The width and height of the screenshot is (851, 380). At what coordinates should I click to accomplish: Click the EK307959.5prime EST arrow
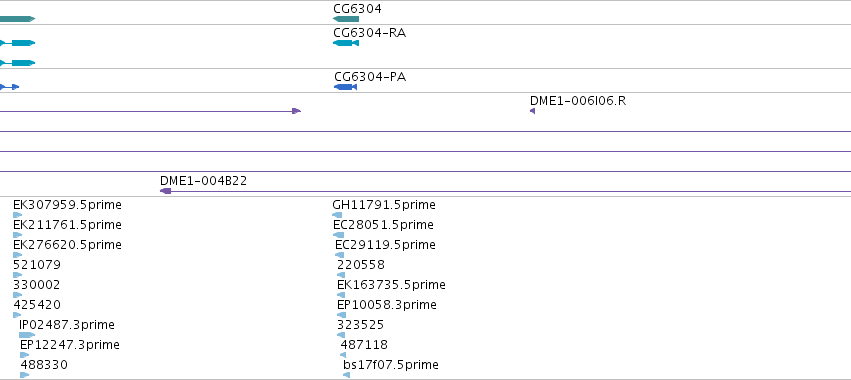click(17, 215)
